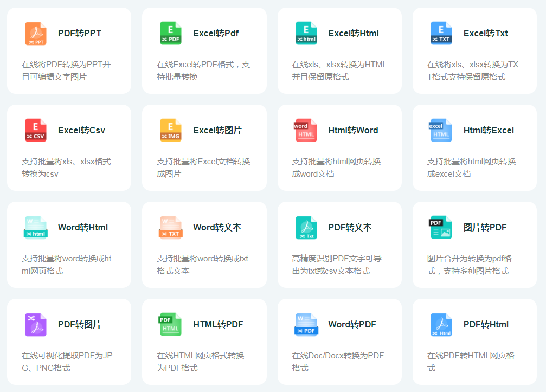Open the Excel转Txt title link
This screenshot has height=392, width=546.
[x=486, y=34]
